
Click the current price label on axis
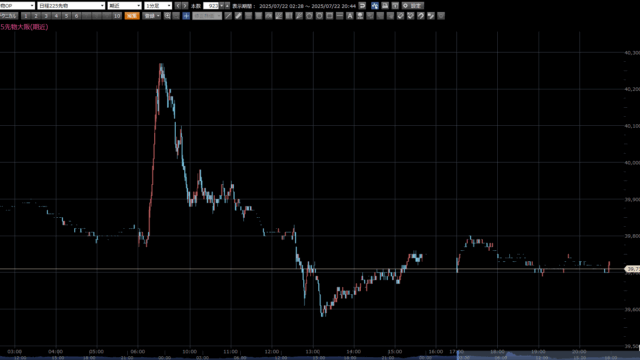[x=632, y=269]
